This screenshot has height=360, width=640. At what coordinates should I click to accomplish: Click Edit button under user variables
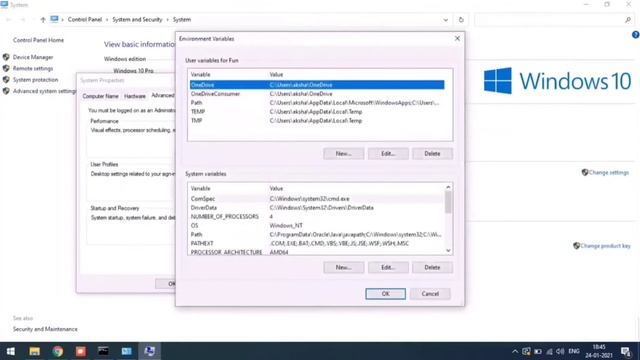click(388, 153)
